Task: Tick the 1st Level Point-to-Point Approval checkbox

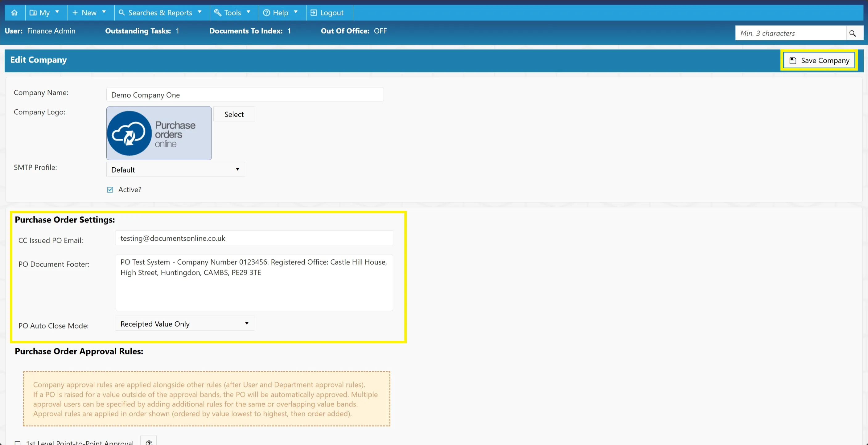Action: (x=18, y=443)
